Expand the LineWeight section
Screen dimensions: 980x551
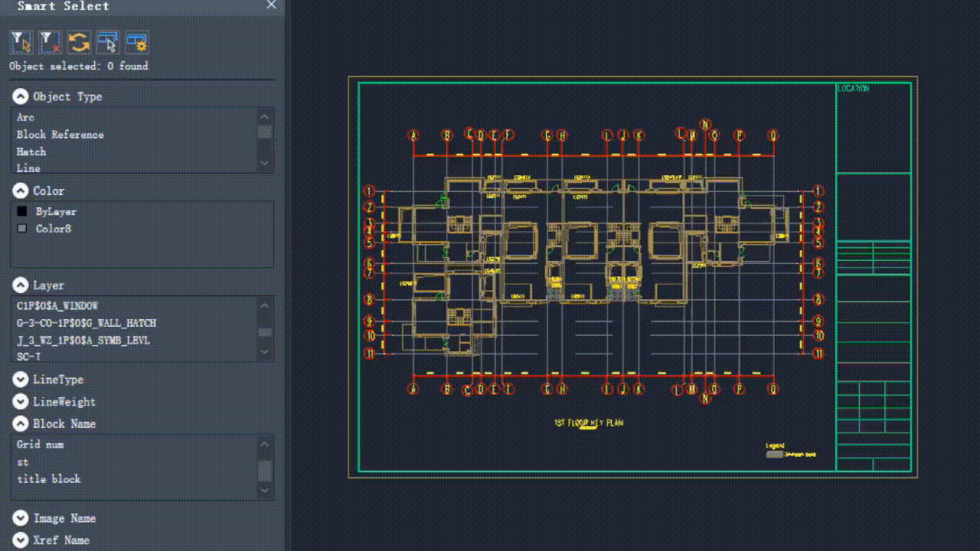[20, 401]
